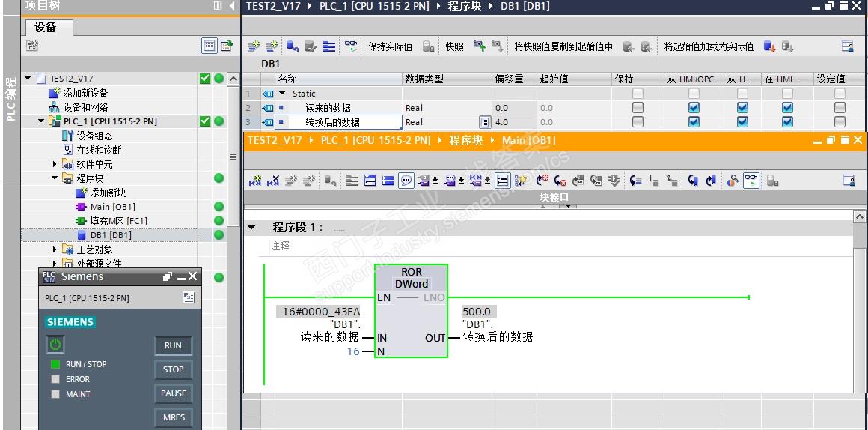Toggle 设定值 checkbox for 读来的数据 row
Viewport: 868px width, 430px height.
click(x=840, y=108)
